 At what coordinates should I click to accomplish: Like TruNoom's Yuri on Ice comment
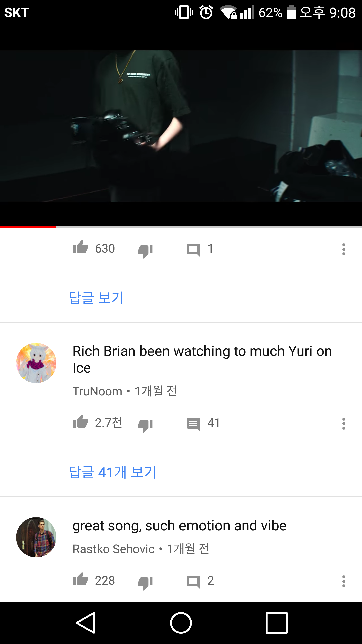coord(80,421)
